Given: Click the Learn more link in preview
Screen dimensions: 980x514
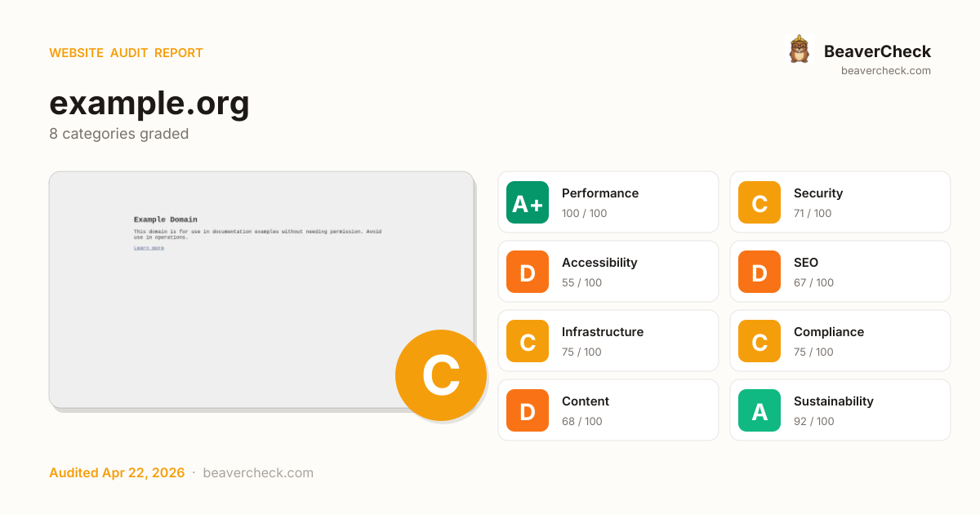Looking at the screenshot, I should (149, 248).
